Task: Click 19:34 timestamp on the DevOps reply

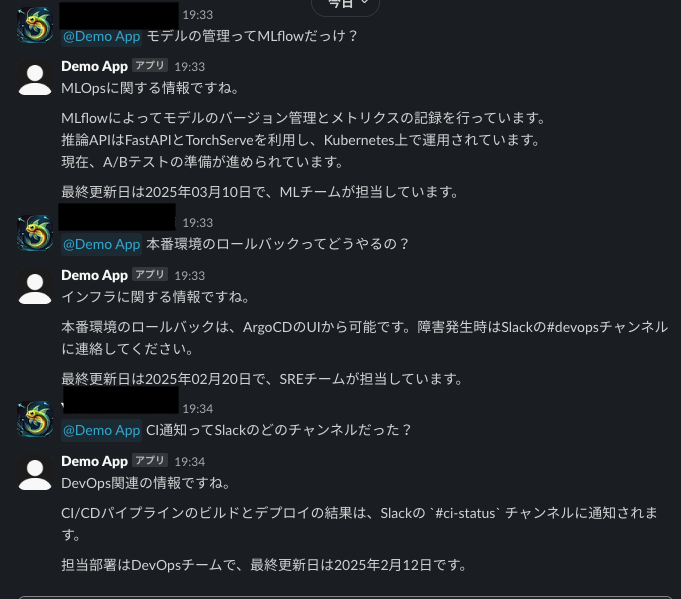Action: pyautogui.click(x=190, y=461)
